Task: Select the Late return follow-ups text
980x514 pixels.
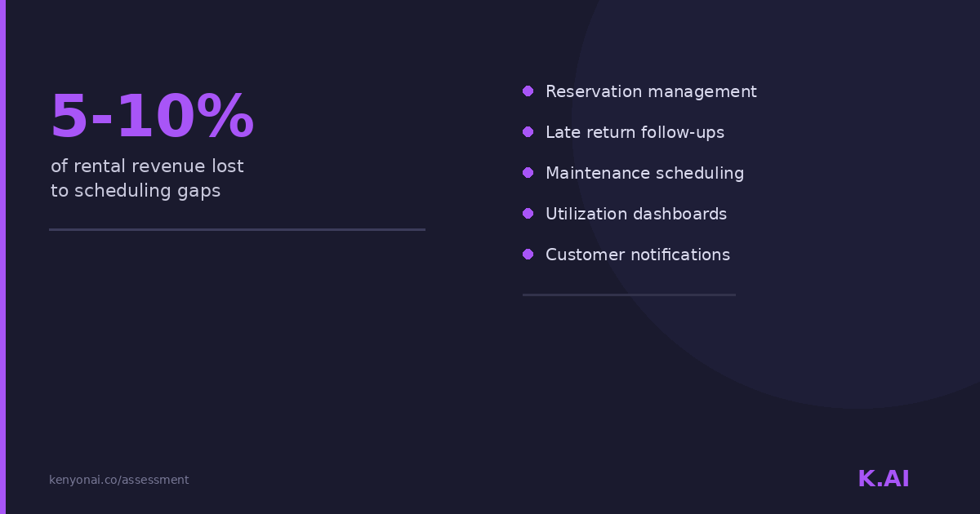Action: (635, 132)
